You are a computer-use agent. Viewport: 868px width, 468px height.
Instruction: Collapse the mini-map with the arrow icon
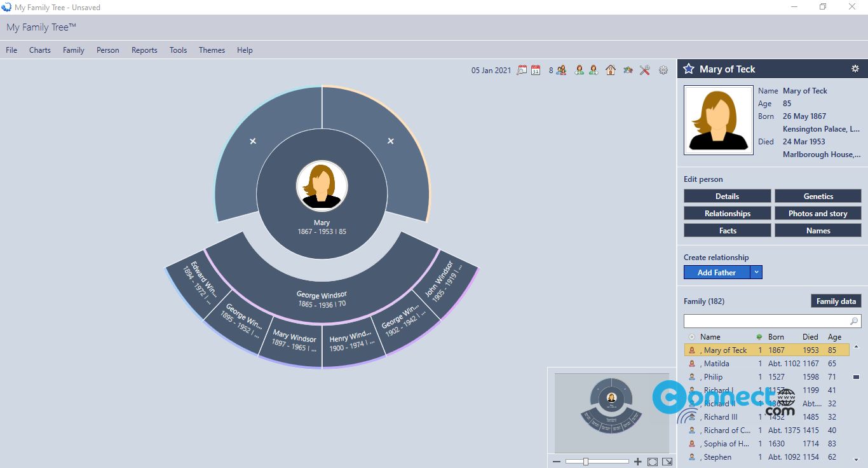pos(667,462)
